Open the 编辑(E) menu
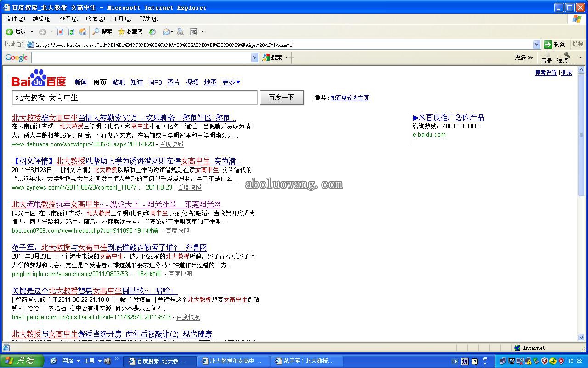 (42, 19)
